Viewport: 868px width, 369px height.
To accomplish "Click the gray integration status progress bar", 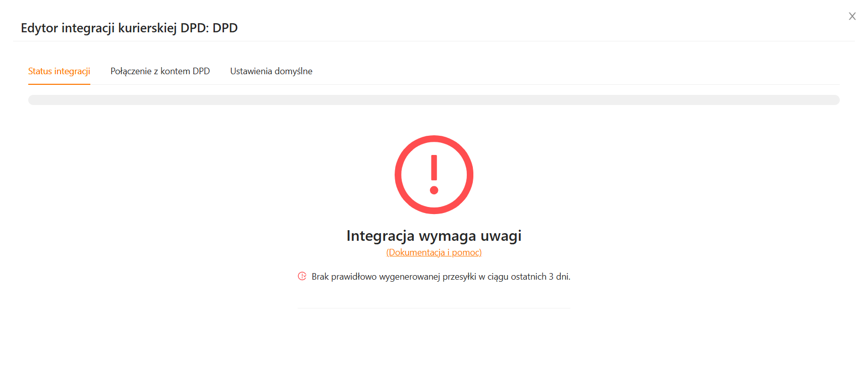I will [x=433, y=100].
